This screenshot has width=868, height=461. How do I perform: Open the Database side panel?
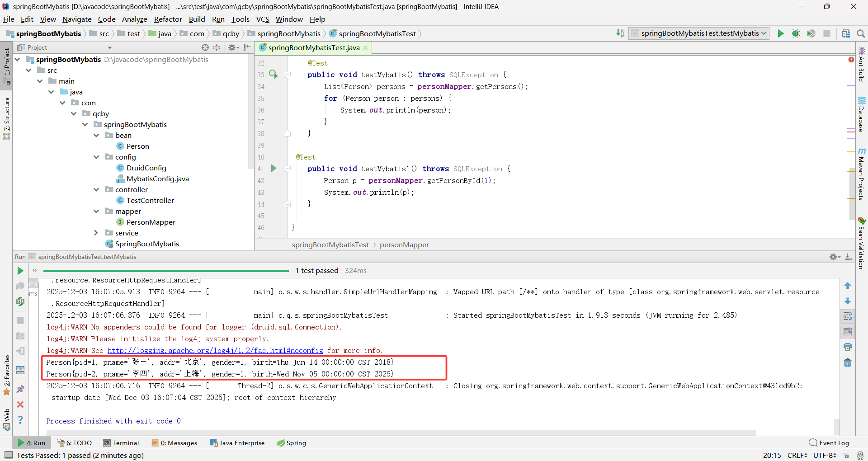862,114
